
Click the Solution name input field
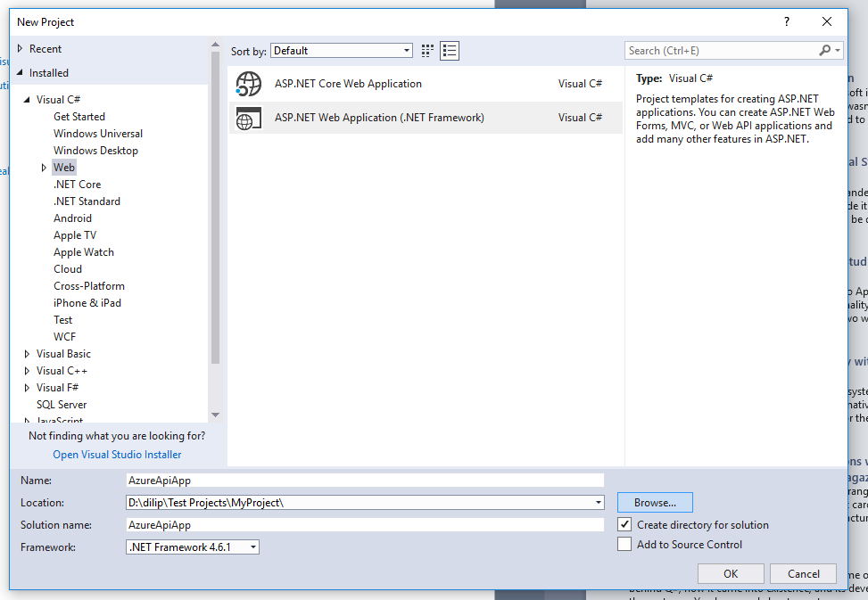[365, 525]
